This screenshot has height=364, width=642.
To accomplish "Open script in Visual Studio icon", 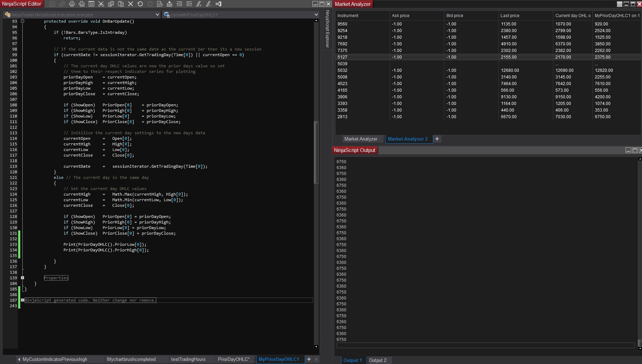I will pos(219,4).
